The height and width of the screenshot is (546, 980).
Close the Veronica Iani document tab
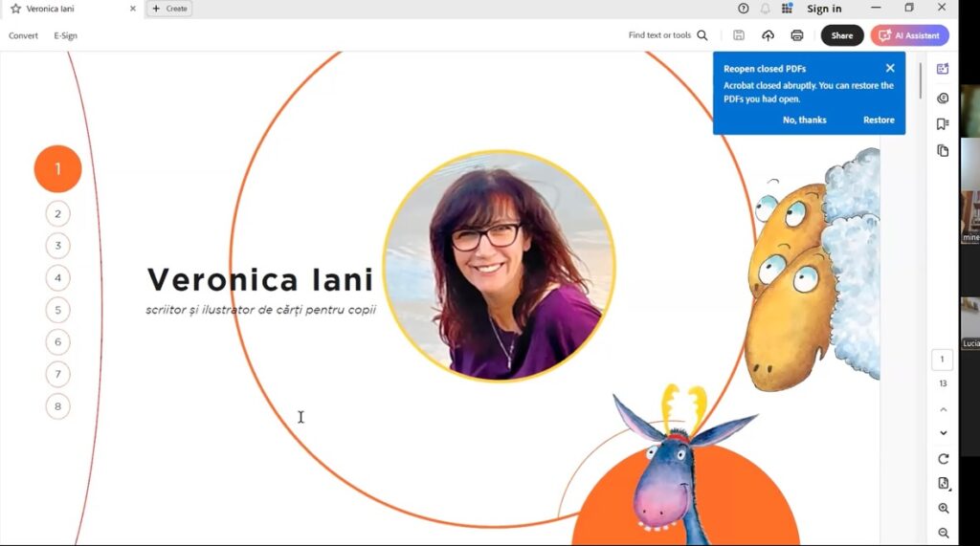point(132,9)
